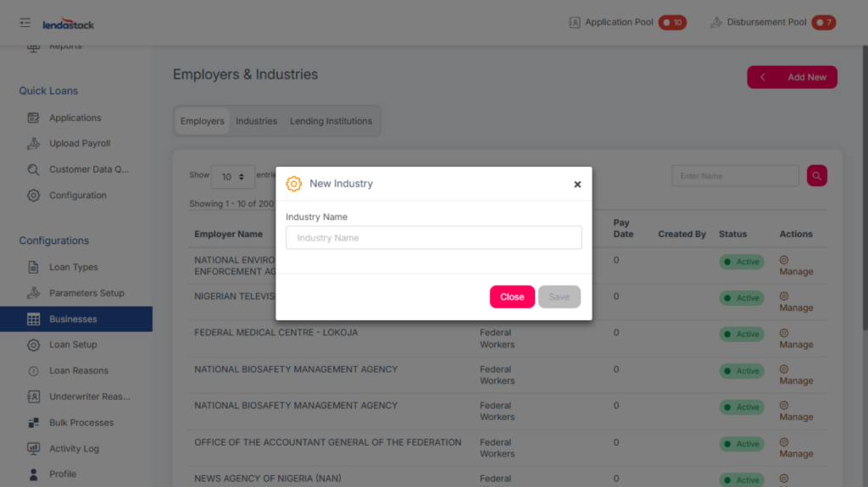Select Customer Data Q... in the sidebar
Image resolution: width=868 pixels, height=487 pixels.
[88, 169]
